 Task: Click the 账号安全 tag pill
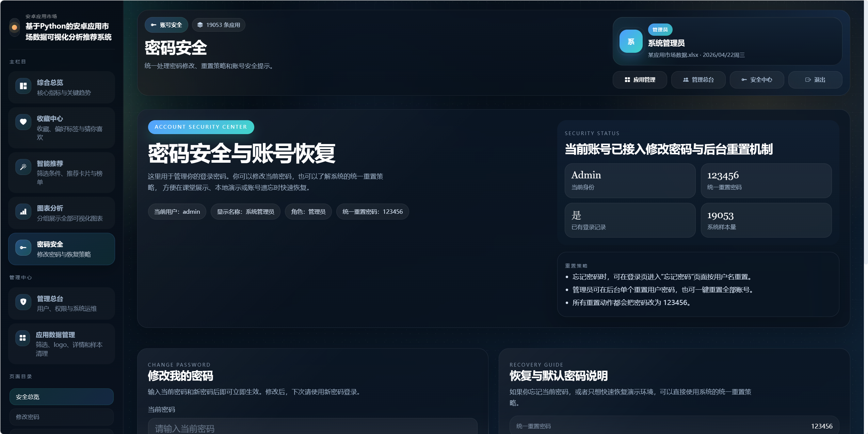click(x=166, y=25)
